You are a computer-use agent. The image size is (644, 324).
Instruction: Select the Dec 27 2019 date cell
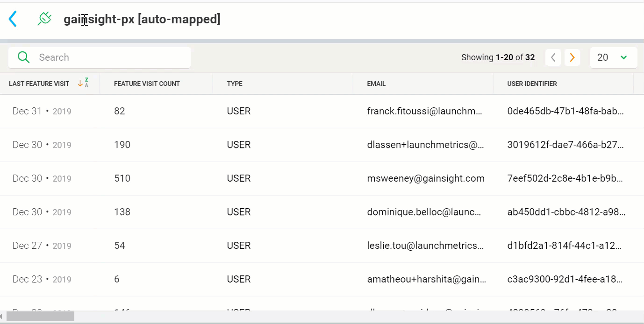click(42, 246)
